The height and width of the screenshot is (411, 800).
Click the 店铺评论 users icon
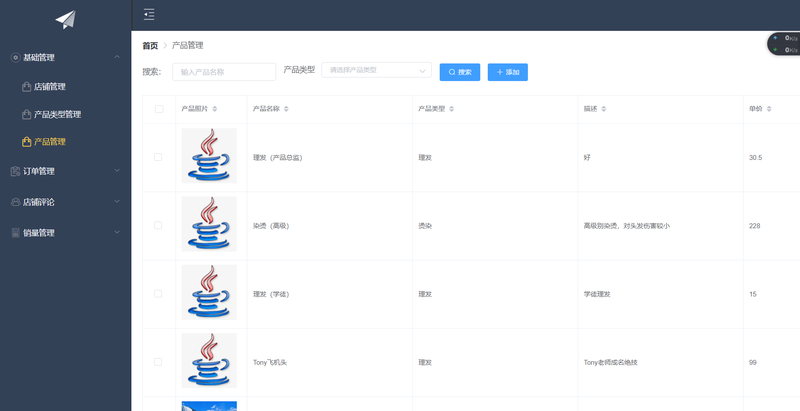tap(15, 202)
